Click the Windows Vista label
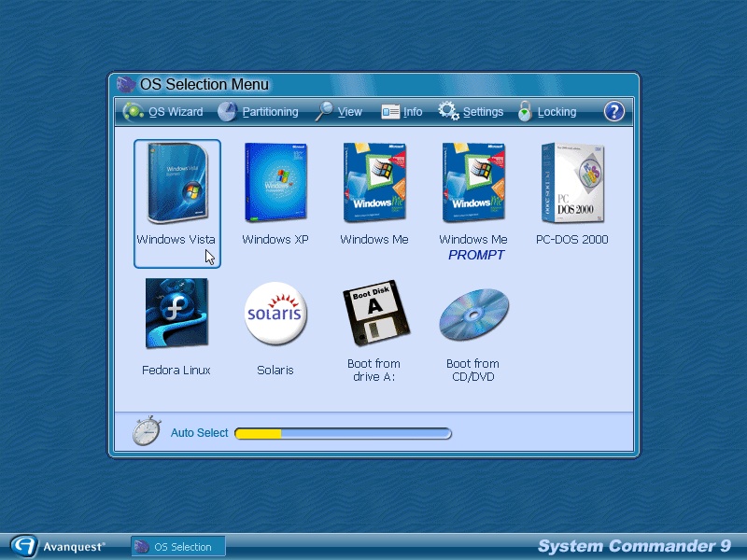Screen dimensions: 747x560 176,239
